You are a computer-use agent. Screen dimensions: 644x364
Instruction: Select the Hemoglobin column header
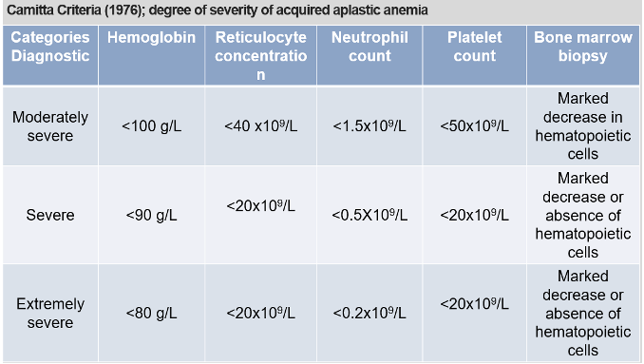tap(152, 55)
